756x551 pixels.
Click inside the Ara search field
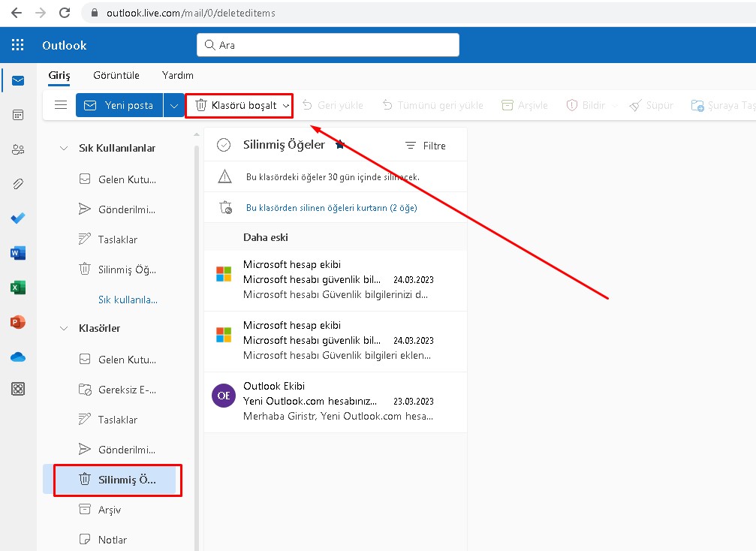pos(327,44)
